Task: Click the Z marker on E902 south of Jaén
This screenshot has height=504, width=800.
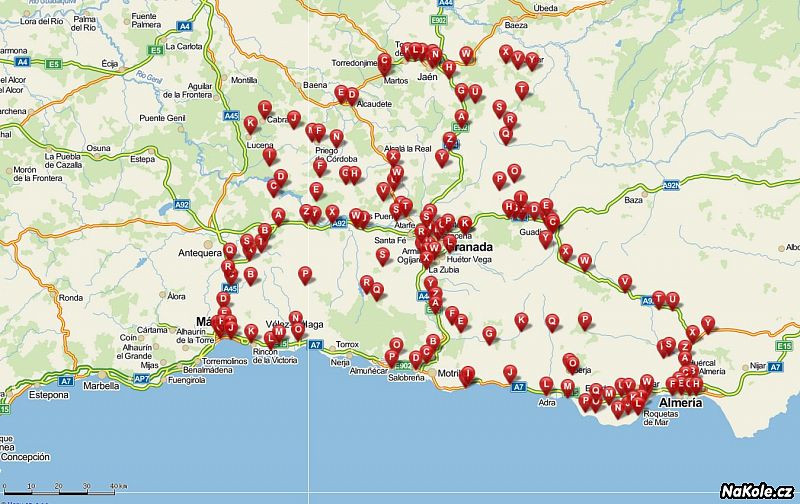Action: pyautogui.click(x=449, y=140)
